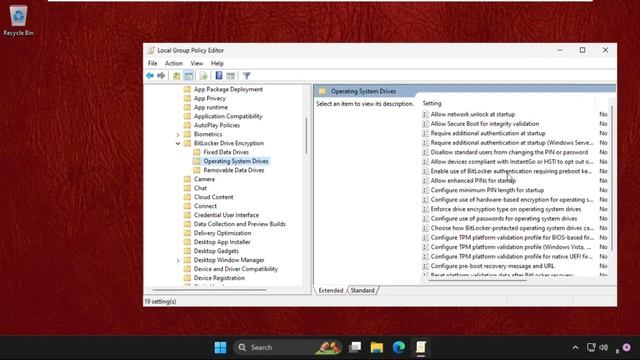Select Disallow standard users from changing PIN
Viewport: 640px width, 360px height.
(509, 152)
